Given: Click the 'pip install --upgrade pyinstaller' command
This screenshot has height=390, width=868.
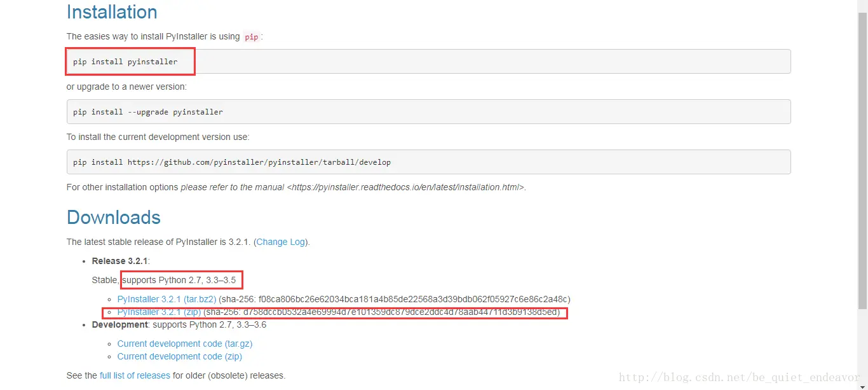Looking at the screenshot, I should point(148,112).
